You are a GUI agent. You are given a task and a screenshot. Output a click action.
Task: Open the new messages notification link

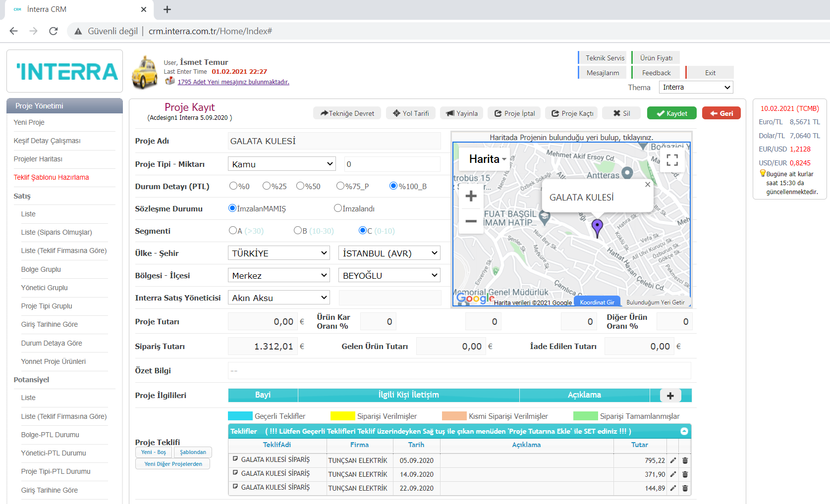tap(233, 82)
